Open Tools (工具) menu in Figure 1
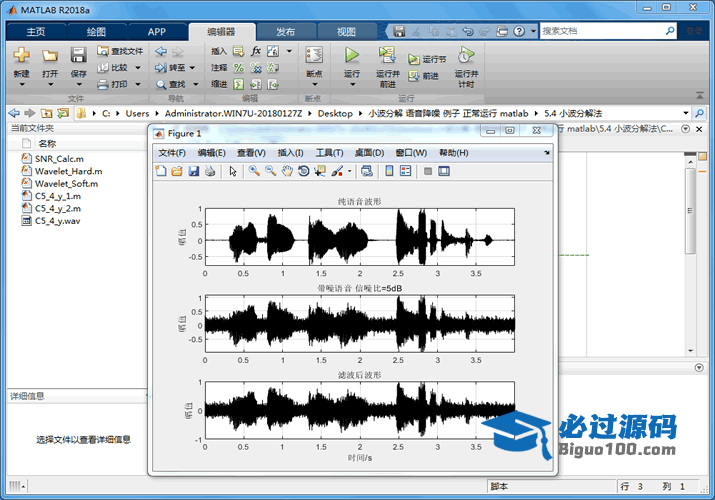715x500 pixels. 330,153
